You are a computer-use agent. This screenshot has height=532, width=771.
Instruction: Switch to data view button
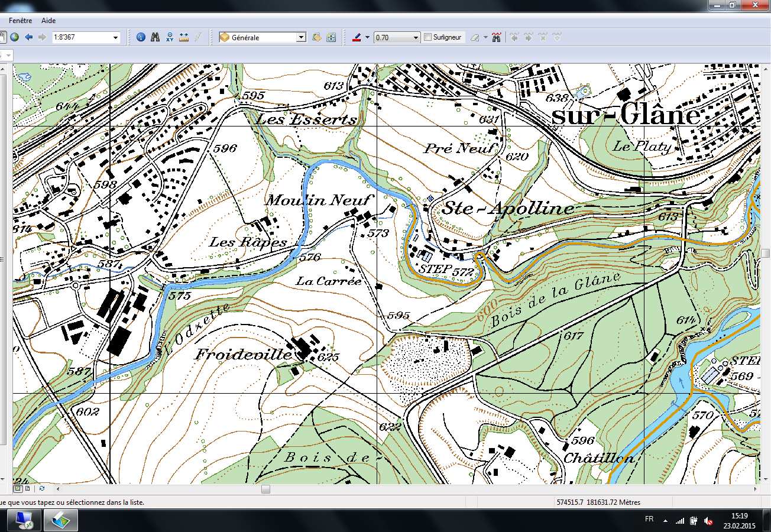18,488
